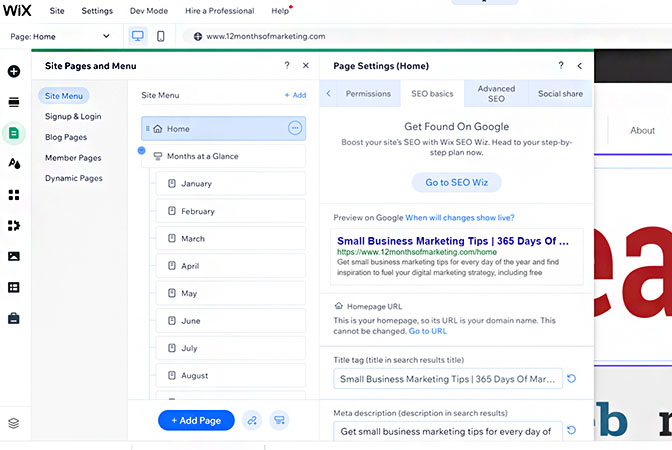Switch to the Permissions tab
The image size is (672, 450).
(368, 93)
